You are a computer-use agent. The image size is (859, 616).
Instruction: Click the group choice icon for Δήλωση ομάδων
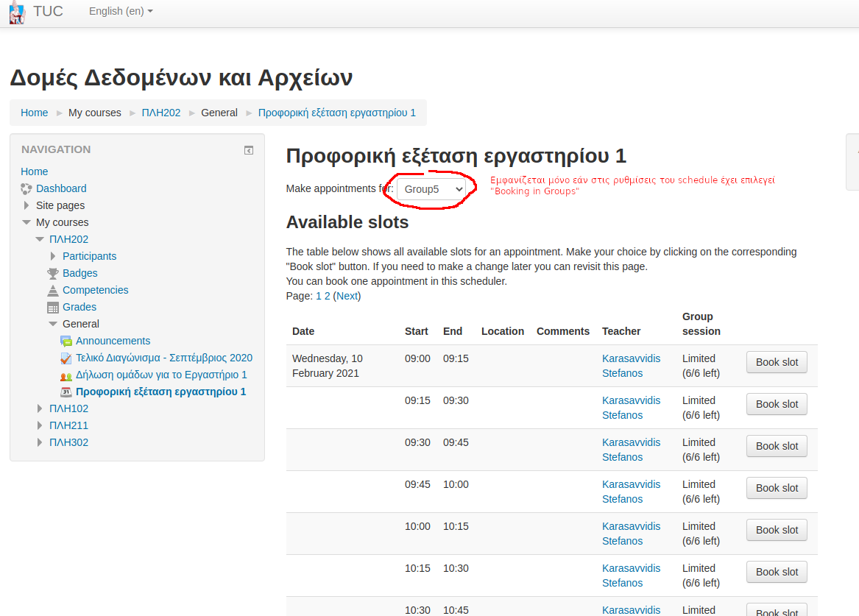pyautogui.click(x=66, y=375)
